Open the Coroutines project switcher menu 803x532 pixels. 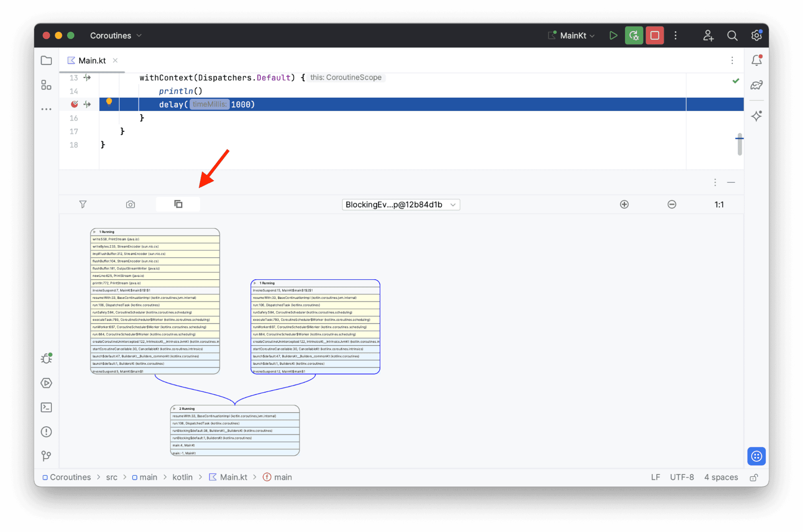coord(115,35)
